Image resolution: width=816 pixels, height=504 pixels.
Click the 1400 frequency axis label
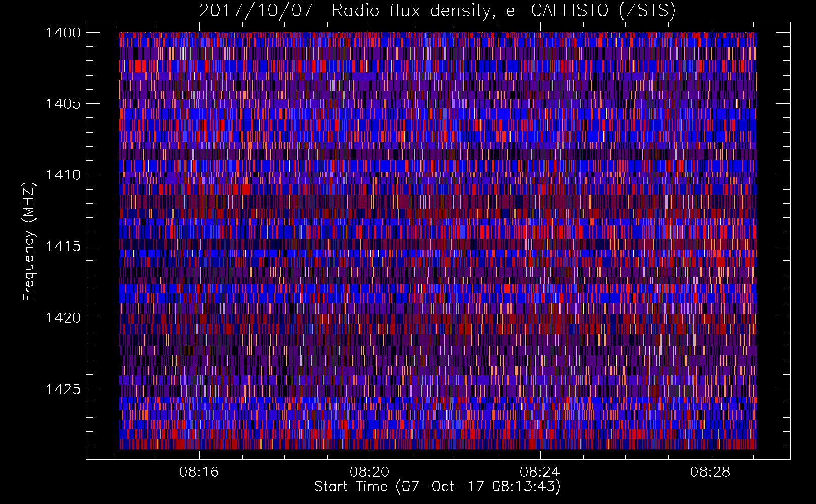(x=63, y=33)
